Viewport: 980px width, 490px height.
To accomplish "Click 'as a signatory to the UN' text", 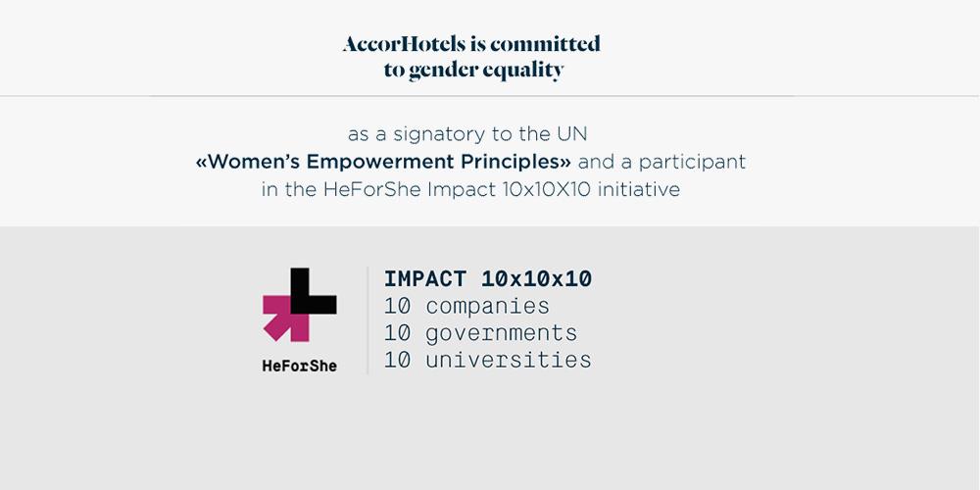I will [467, 134].
